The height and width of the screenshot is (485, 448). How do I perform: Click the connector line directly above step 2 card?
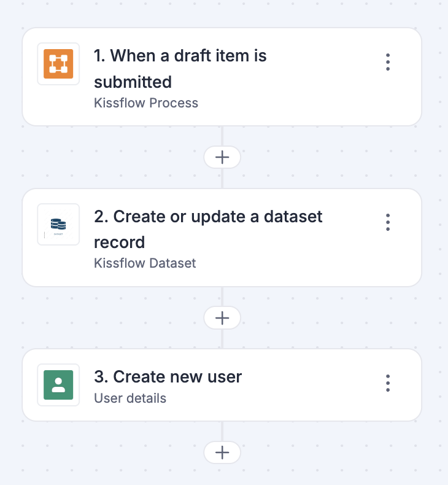pos(222,179)
